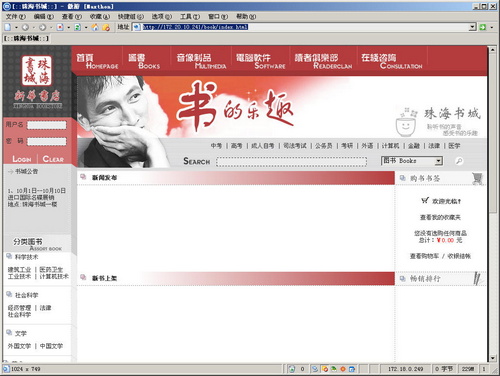Click the Search text box
500x376 pixels.
[x=292, y=162]
